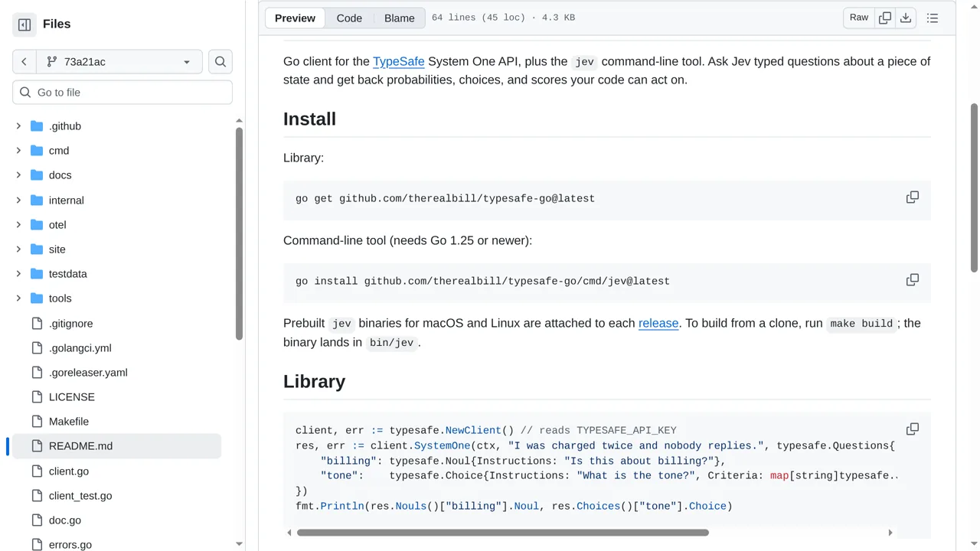Copy the go install jev command
980x551 pixels.
913,280
